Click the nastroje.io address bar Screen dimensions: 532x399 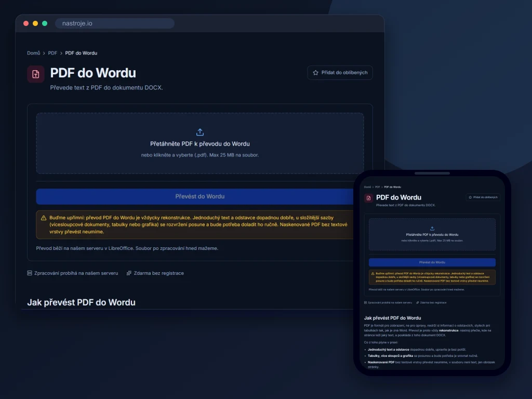pos(115,23)
